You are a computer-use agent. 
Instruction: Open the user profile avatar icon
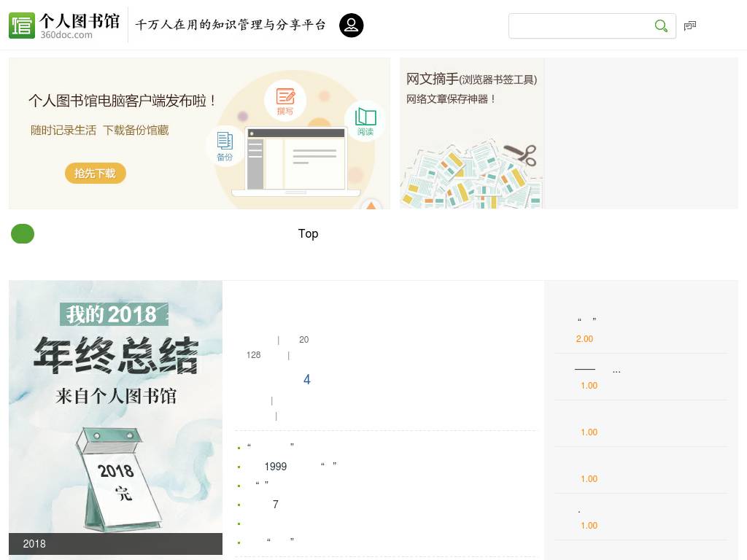pyautogui.click(x=351, y=26)
